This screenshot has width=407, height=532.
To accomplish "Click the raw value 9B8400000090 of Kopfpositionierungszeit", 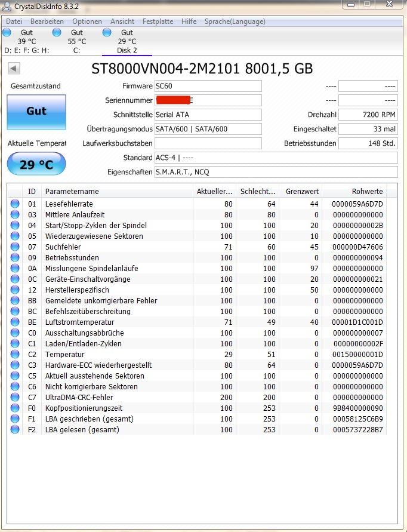I will click(x=358, y=408).
